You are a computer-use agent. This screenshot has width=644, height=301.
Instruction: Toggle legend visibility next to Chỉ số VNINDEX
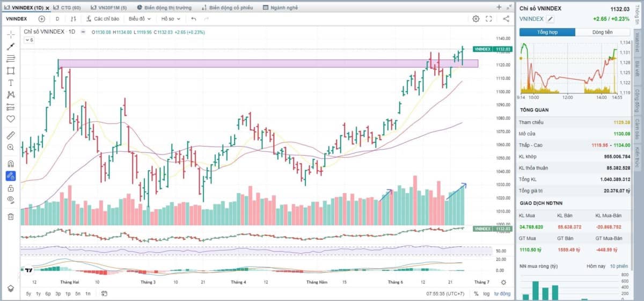pos(83,32)
